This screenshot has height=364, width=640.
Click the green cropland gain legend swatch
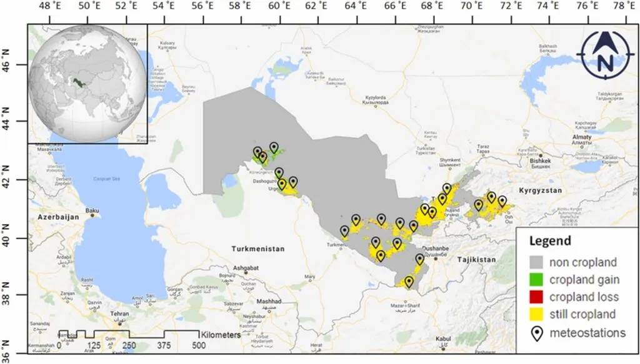pos(536,280)
